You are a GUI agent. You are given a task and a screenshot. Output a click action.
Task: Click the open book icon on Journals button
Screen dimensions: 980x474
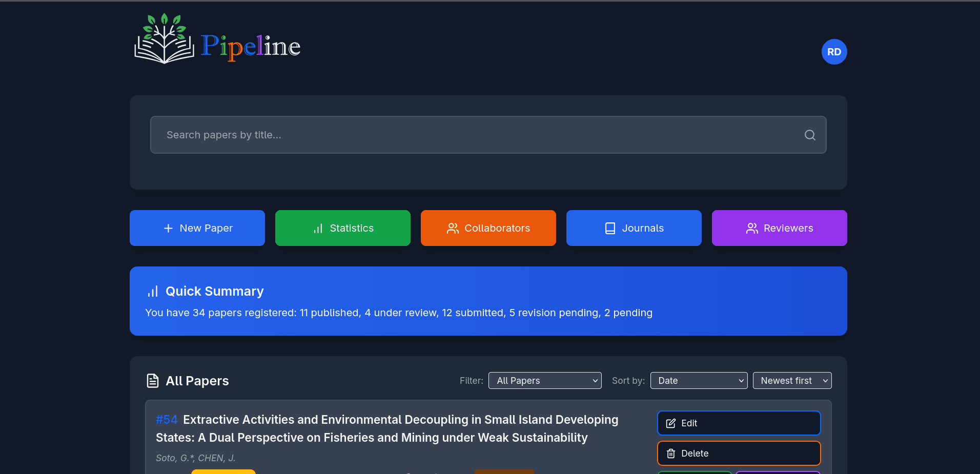pyautogui.click(x=610, y=228)
